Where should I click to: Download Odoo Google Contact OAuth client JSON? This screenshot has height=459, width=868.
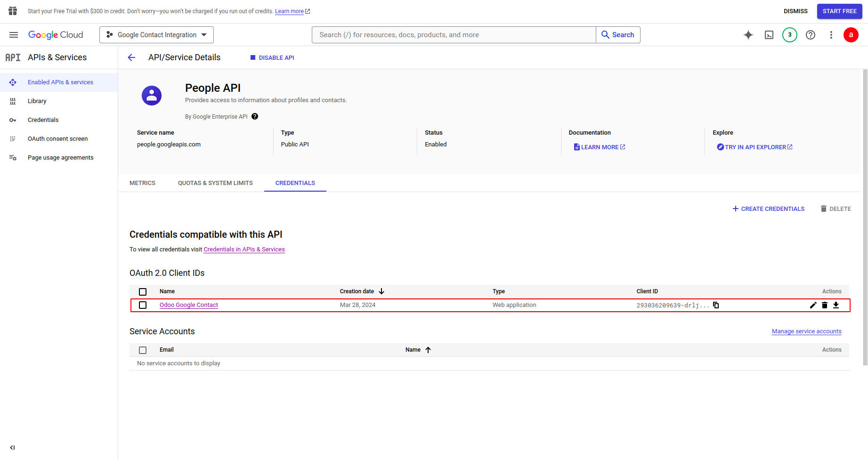coord(836,305)
